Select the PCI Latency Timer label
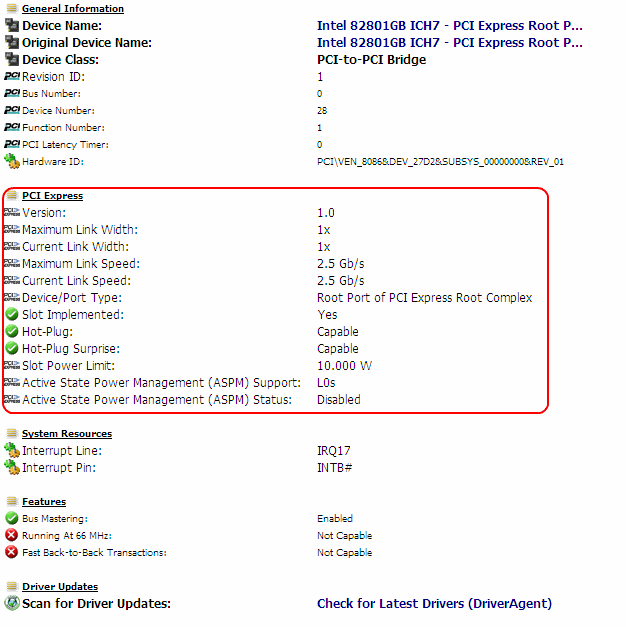This screenshot has height=627, width=626. click(x=65, y=145)
